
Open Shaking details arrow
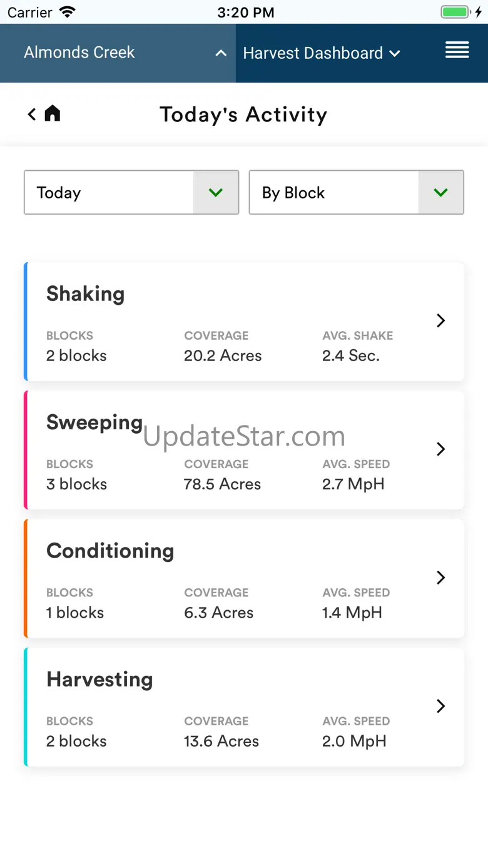tap(440, 320)
